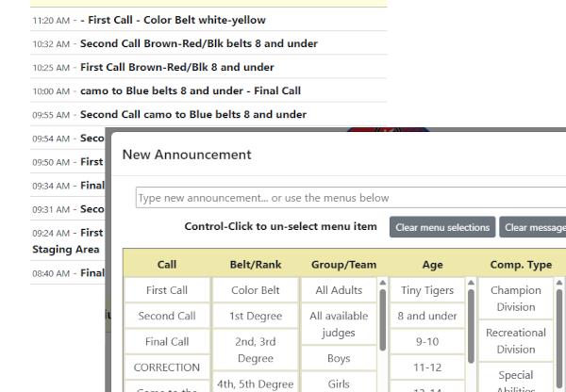Select Second Call in Call menu
Screen dimensions: 566x392
(167, 316)
